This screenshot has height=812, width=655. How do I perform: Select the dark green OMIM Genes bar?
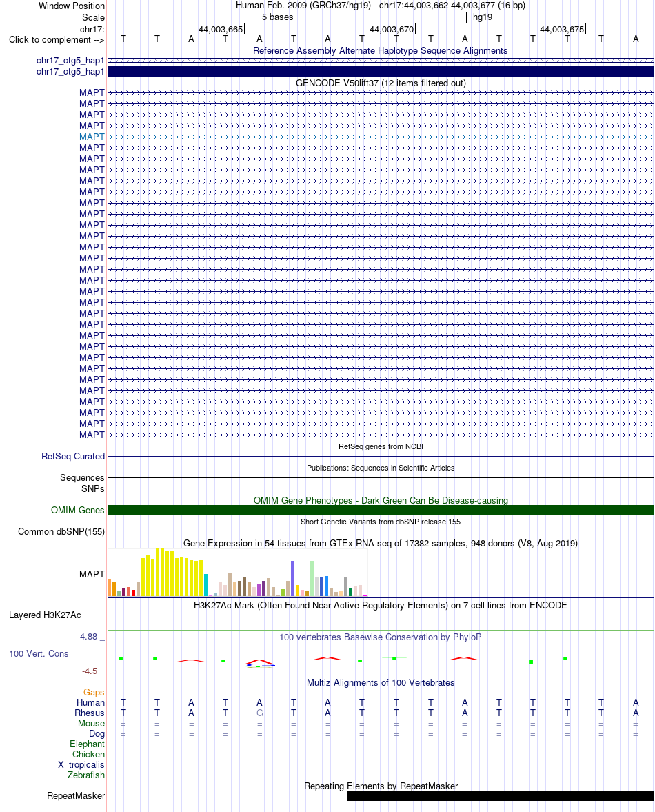pos(381,510)
